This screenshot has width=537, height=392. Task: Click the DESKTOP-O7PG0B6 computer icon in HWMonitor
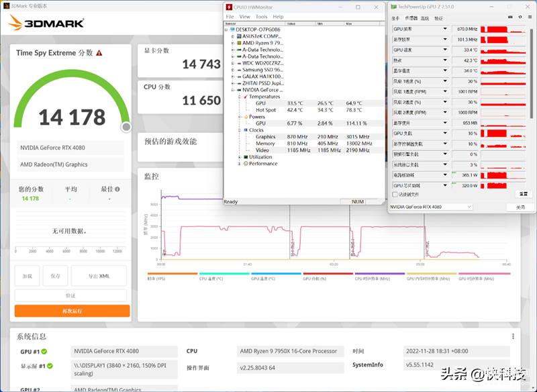232,30
